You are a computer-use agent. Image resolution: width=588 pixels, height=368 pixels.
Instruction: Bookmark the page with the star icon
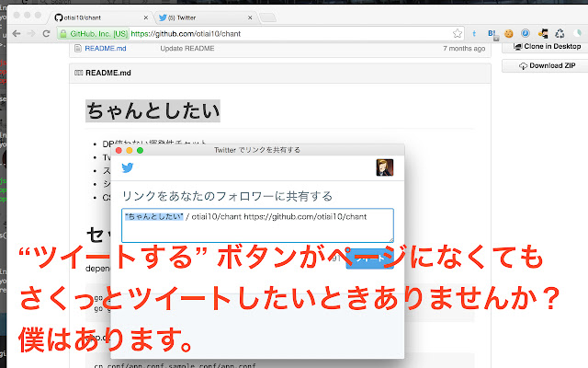(x=458, y=33)
